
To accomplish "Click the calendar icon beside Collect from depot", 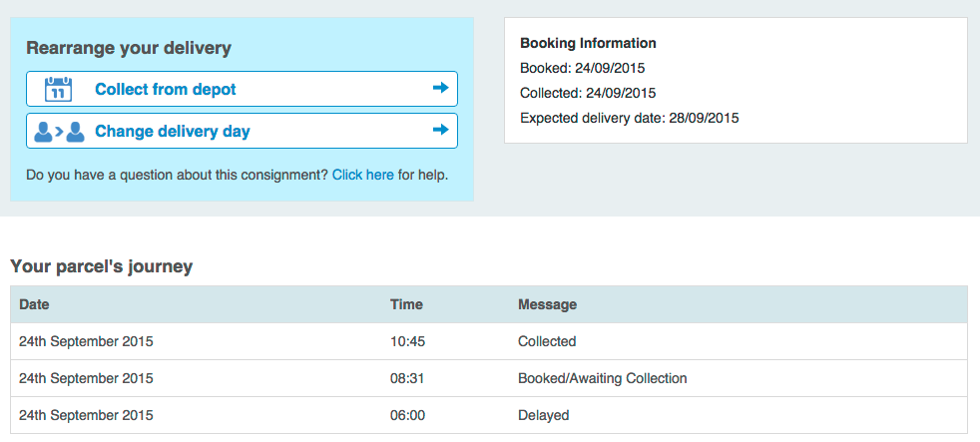I will point(59,89).
